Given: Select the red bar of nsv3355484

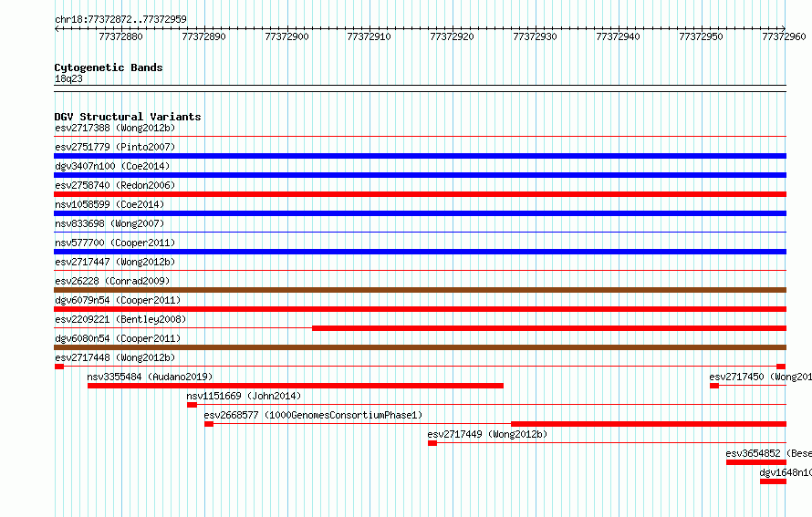Looking at the screenshot, I should coord(296,386).
